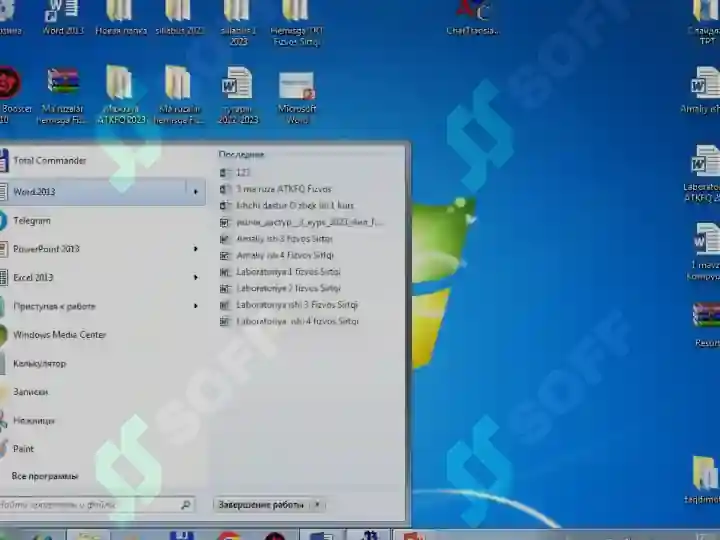This screenshot has width=720, height=540.
Task: Show Все программы list
Action: [45, 476]
